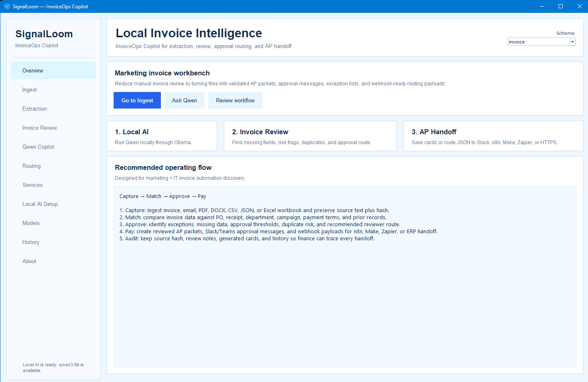
Task: Open Local AI Setup
Action: (53, 204)
